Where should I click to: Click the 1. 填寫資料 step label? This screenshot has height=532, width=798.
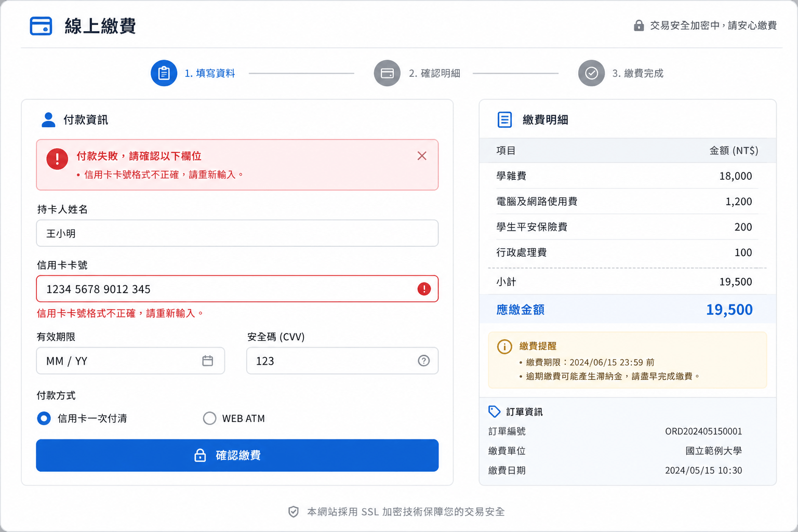point(210,73)
